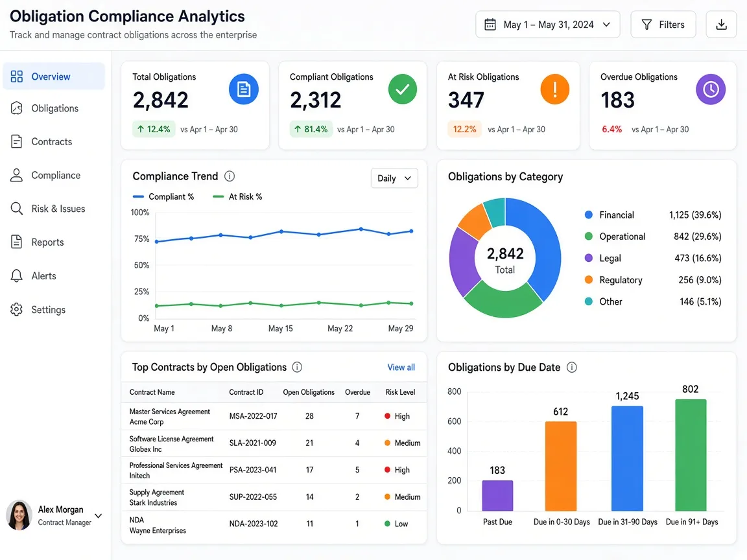Image resolution: width=747 pixels, height=560 pixels.
Task: Click the blue document icon on Total Obligations card
Action: (243, 89)
